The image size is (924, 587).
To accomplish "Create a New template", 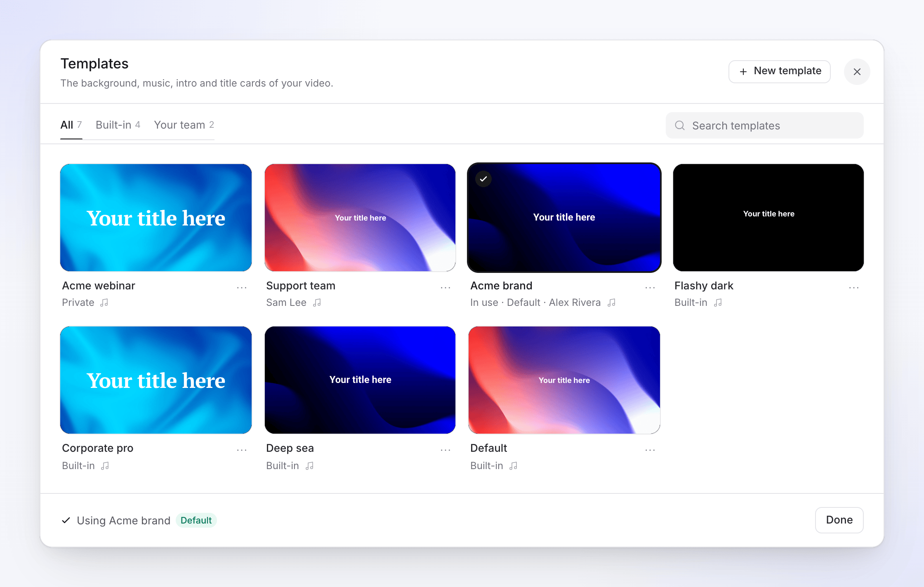I will [780, 71].
